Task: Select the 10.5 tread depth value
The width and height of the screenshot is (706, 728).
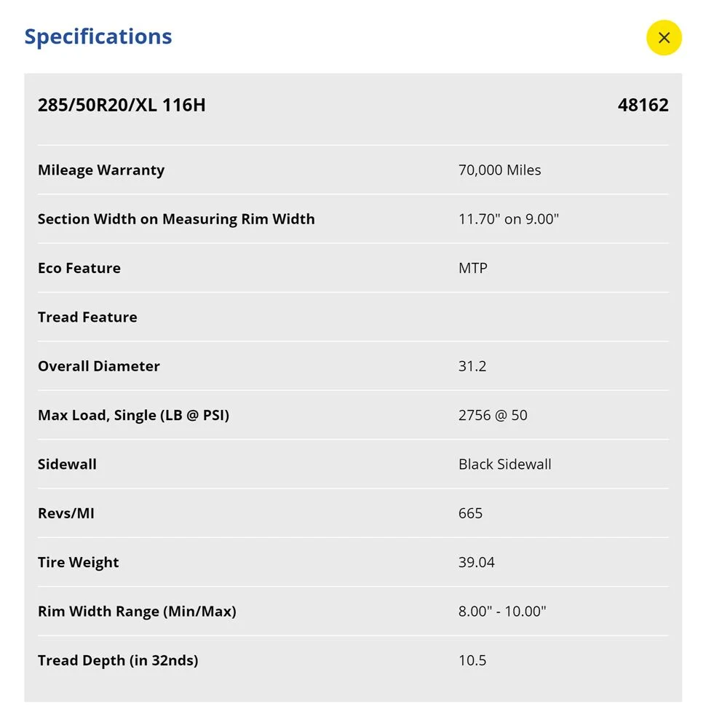Action: (x=472, y=661)
